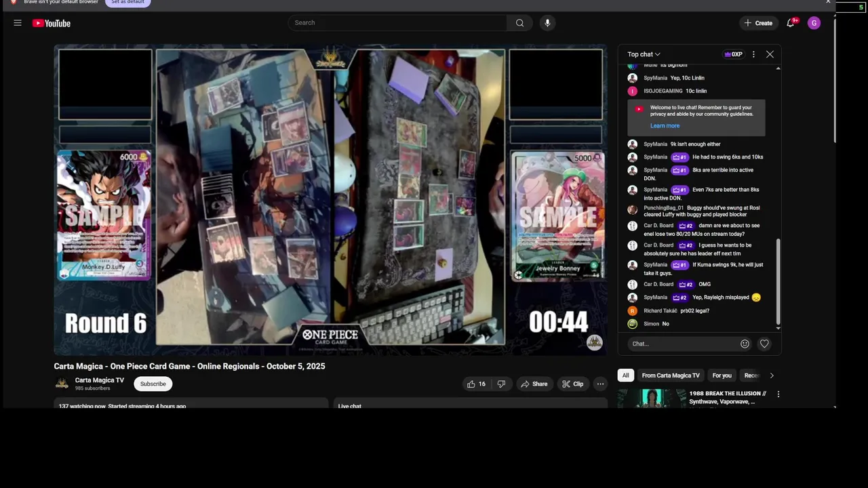The width and height of the screenshot is (868, 488).
Task: Click the Clip button
Action: click(572, 384)
